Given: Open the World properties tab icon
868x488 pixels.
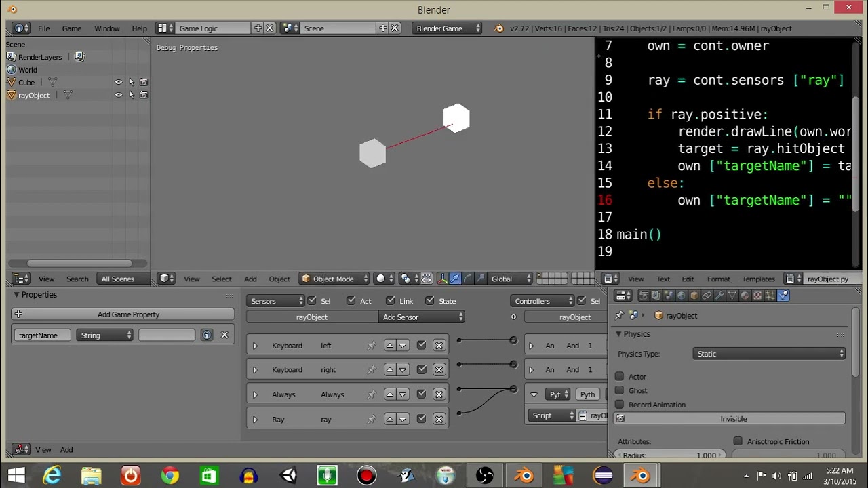Looking at the screenshot, I should click(x=681, y=295).
